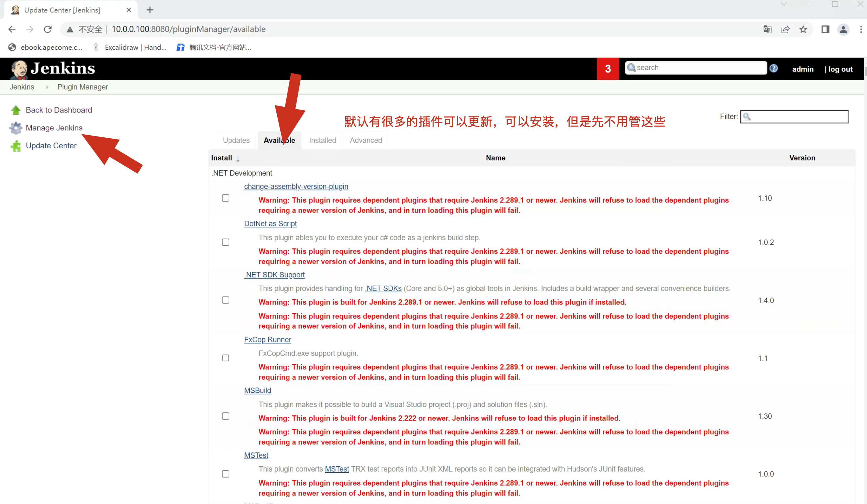Check the change-assembly-version-plugin install checkbox
This screenshot has height=504, width=867.
click(x=225, y=198)
